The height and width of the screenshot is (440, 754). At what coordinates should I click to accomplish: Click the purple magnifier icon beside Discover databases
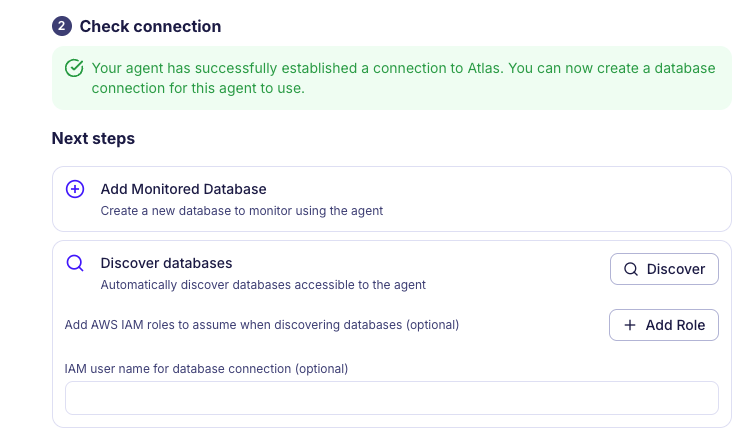tap(75, 264)
